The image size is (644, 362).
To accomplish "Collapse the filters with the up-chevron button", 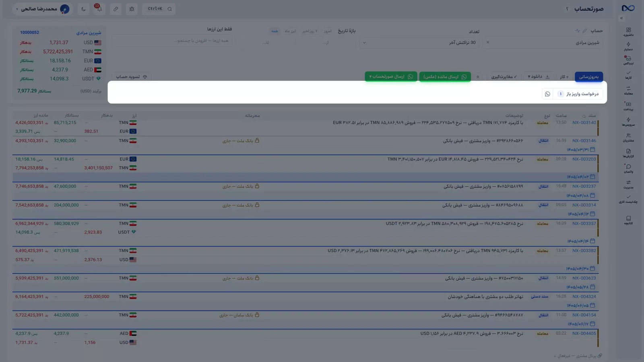I will pos(478,77).
